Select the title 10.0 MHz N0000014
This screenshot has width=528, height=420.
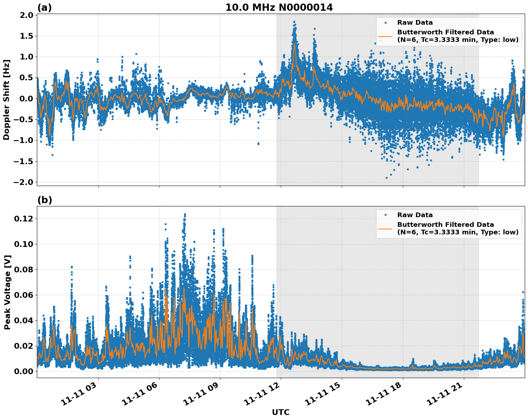[278, 6]
